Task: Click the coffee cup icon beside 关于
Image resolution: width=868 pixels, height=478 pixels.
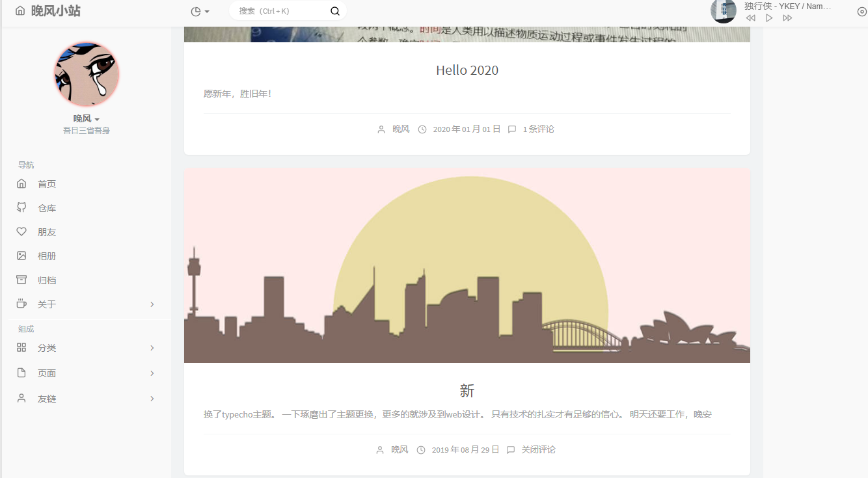Action: point(21,304)
